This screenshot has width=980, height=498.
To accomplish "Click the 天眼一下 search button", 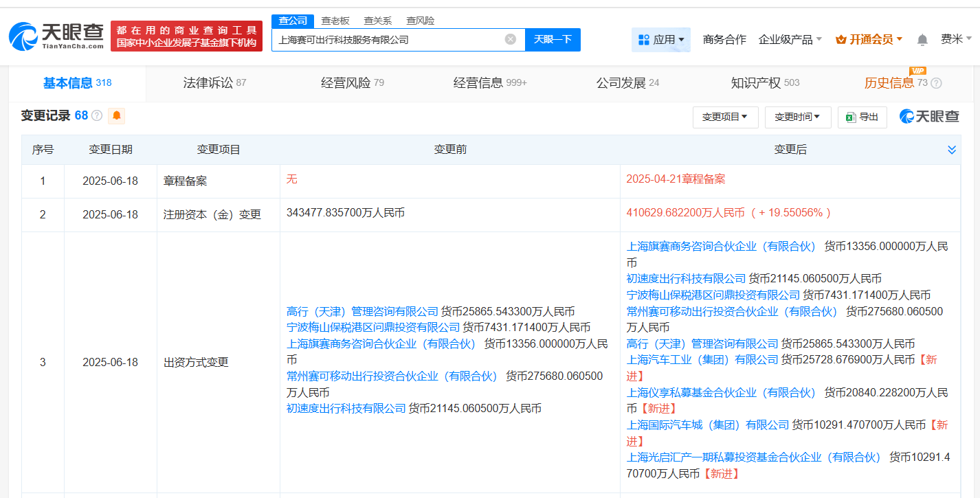I will click(553, 40).
